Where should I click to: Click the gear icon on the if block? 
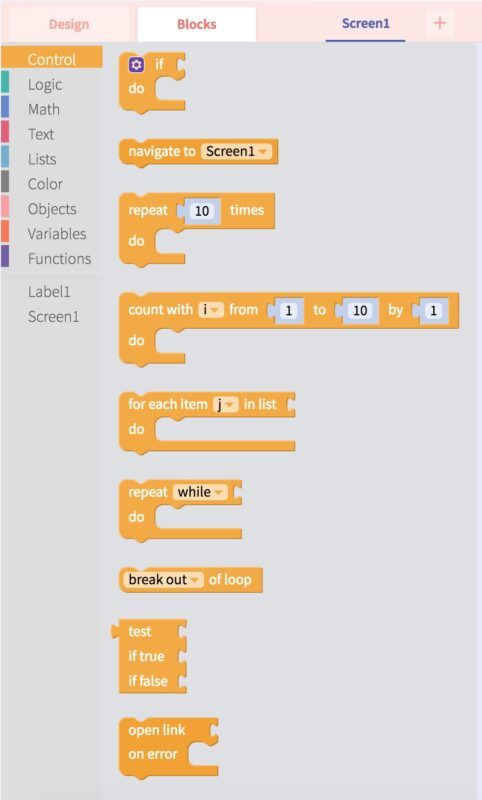tap(136, 65)
